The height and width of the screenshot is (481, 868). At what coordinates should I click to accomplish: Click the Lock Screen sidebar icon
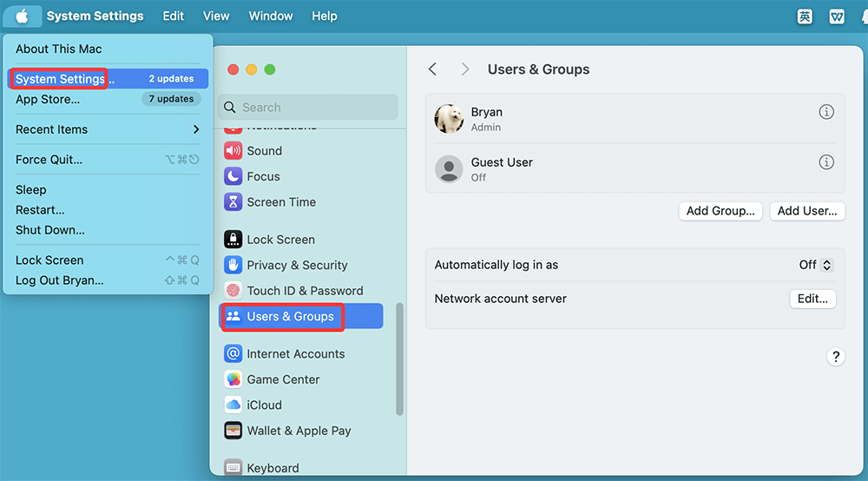[233, 239]
